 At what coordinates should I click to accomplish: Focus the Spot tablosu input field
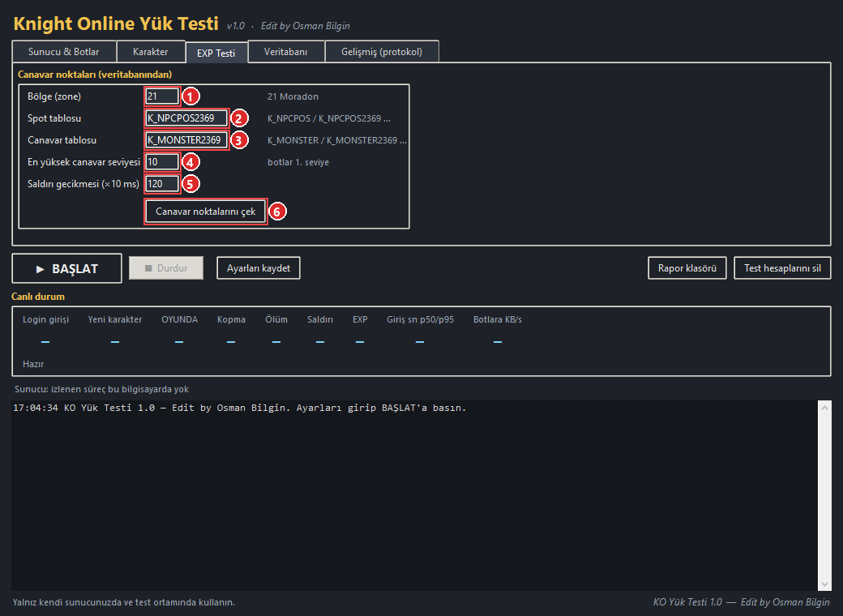(186, 118)
